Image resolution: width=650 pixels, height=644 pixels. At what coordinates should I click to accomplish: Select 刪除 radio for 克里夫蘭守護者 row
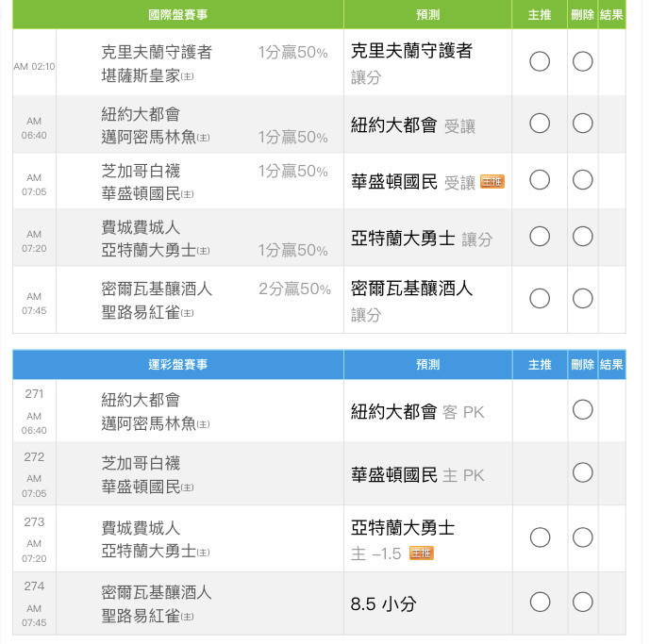pos(582,61)
